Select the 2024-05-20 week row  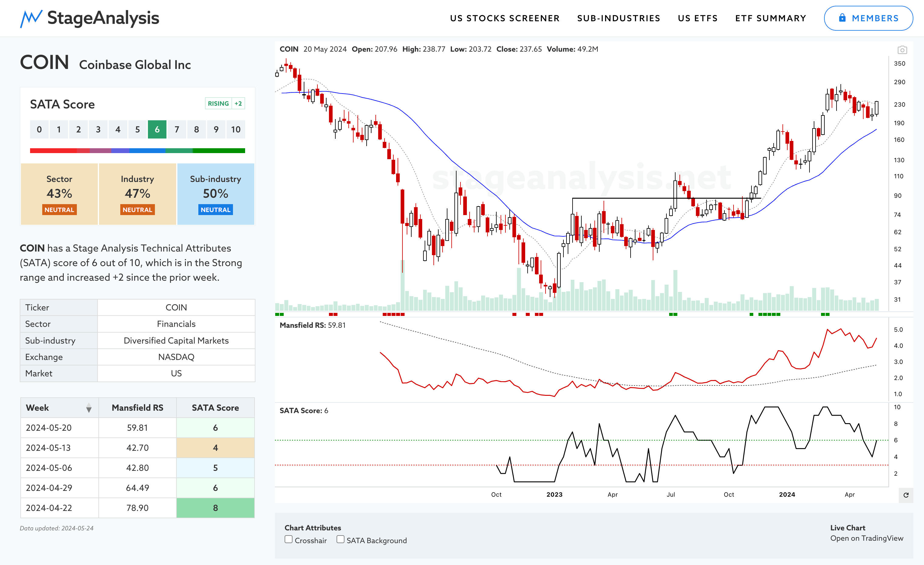(x=137, y=428)
